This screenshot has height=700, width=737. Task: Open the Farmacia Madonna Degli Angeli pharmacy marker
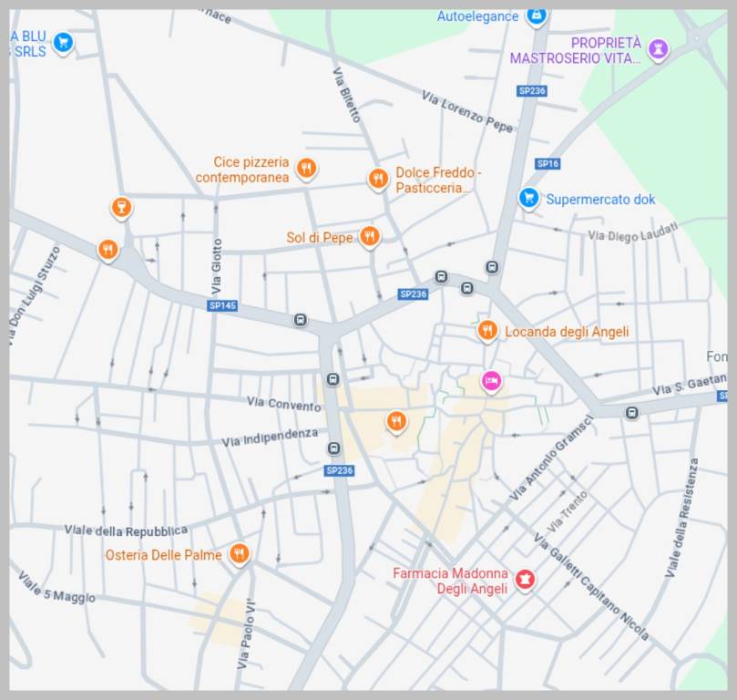click(x=525, y=579)
